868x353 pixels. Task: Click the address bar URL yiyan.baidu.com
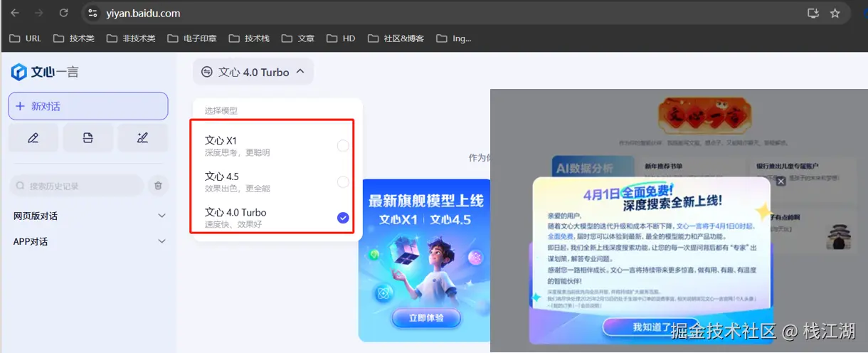coord(143,13)
